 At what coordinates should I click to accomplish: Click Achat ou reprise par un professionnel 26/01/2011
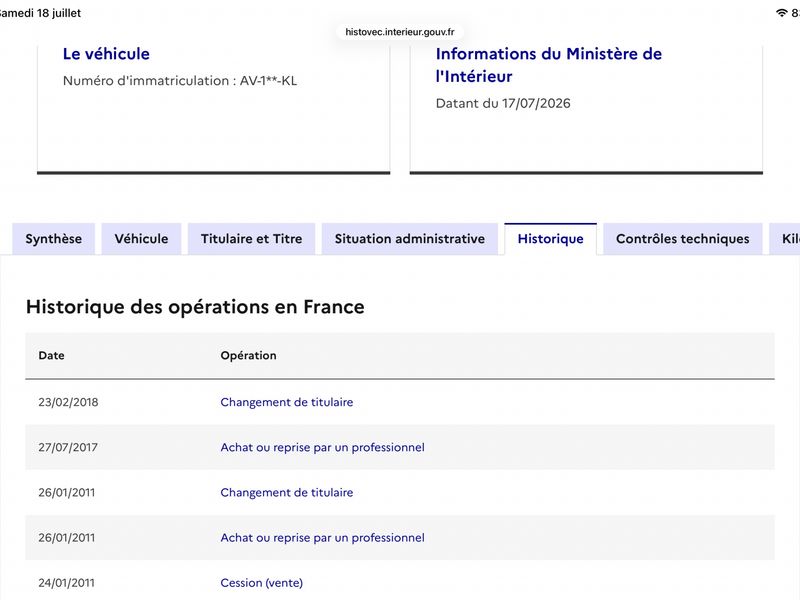point(322,538)
